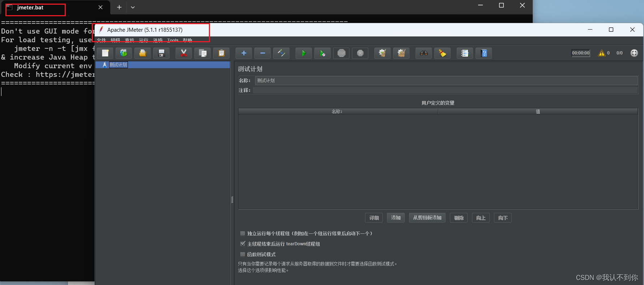The image size is (644, 285).
Task: Click the Shutdown round icon
Action: 360,53
